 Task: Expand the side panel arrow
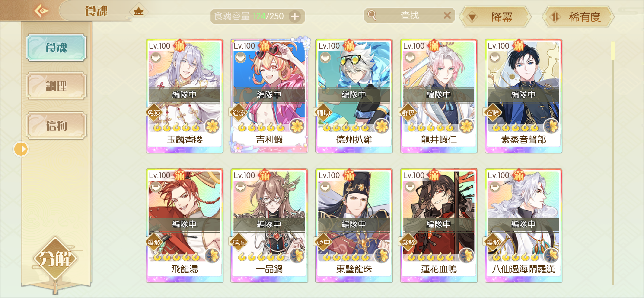click(21, 149)
